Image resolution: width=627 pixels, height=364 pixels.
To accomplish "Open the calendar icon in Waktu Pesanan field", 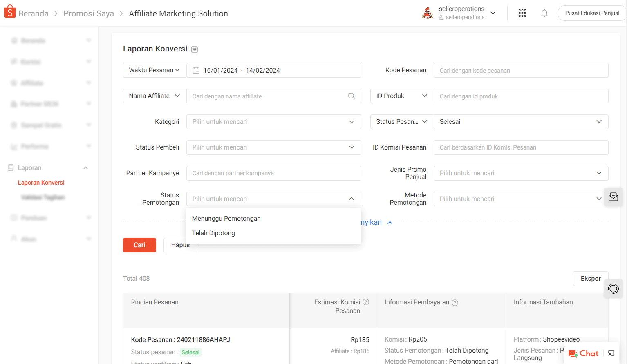I will coord(195,70).
